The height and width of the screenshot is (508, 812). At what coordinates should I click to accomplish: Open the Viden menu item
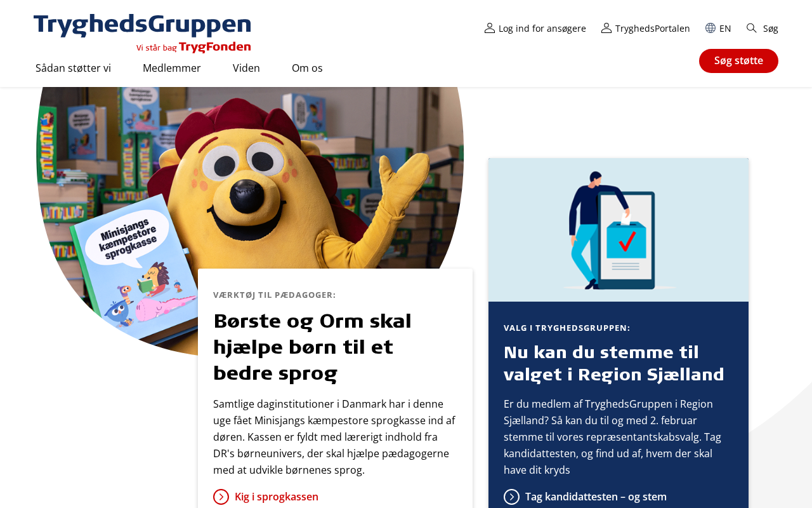246,68
